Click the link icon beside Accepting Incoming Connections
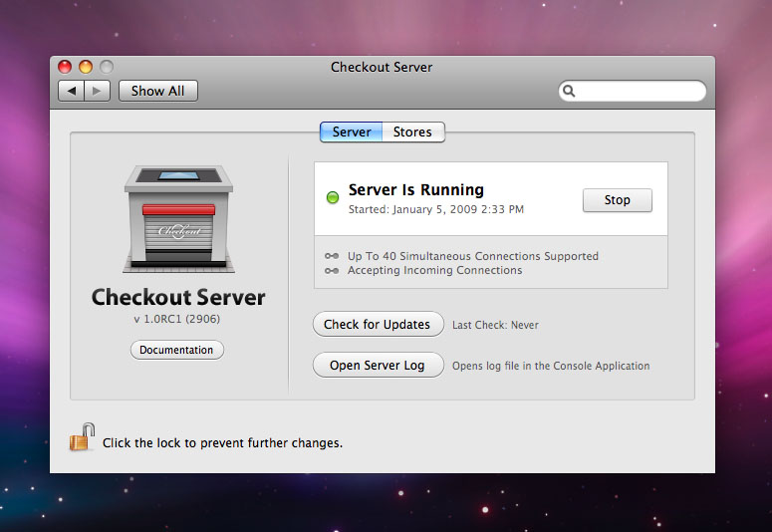The height and width of the screenshot is (532, 772). pos(332,270)
